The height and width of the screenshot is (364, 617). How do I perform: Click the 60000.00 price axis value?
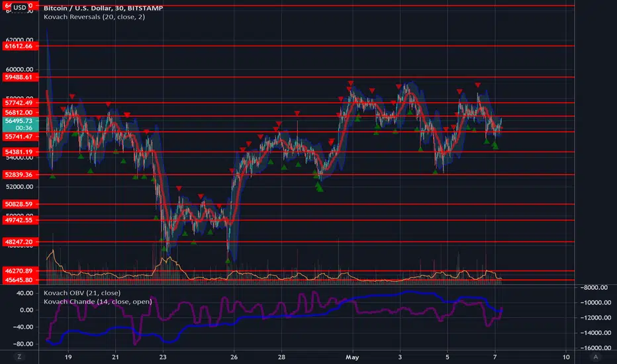[x=20, y=69]
